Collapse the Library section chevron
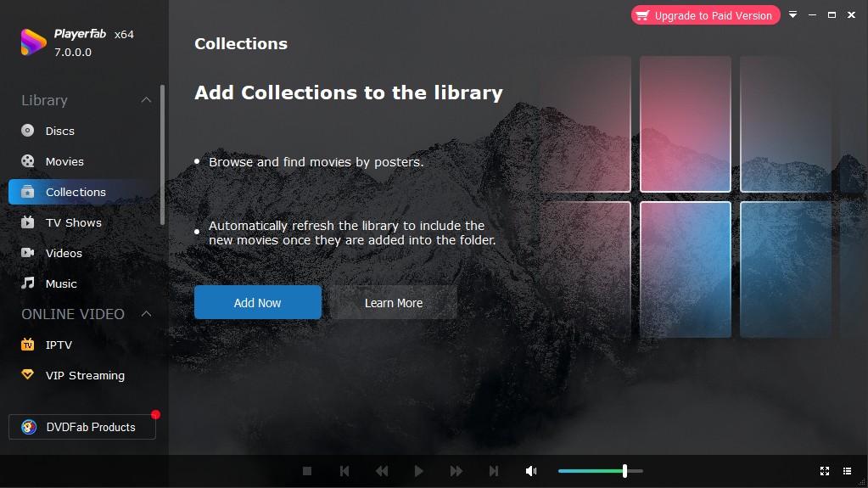Viewport: 868px width, 488px height. tap(146, 100)
